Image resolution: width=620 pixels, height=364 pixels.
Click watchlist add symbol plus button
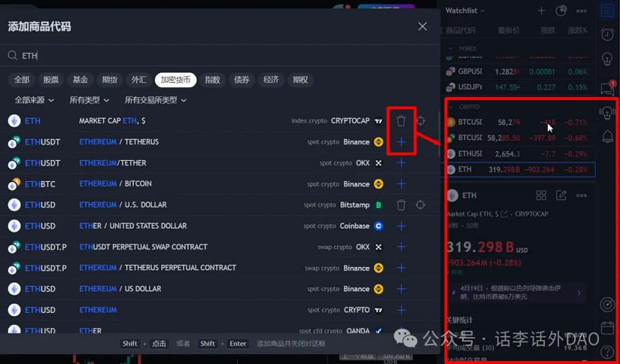(541, 11)
